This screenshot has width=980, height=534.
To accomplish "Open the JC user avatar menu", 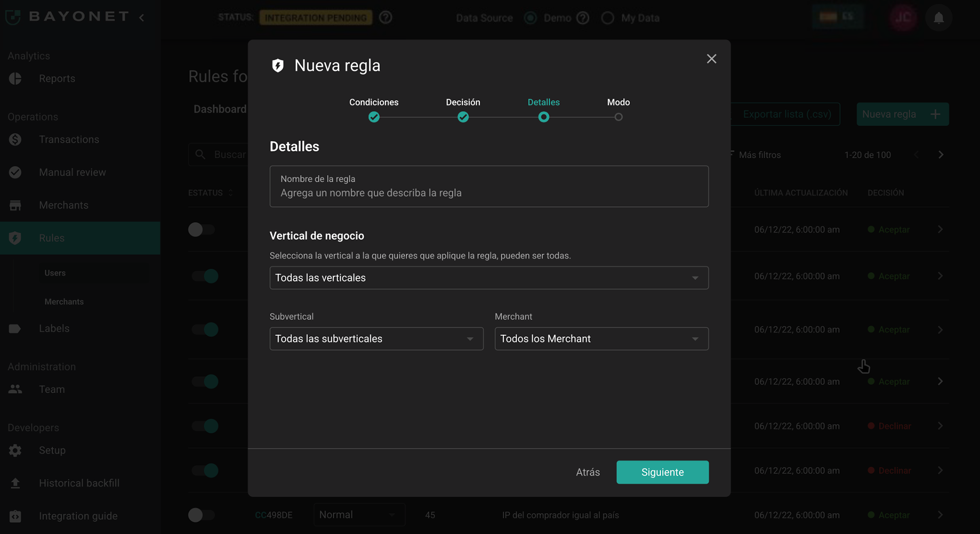I will tap(903, 18).
